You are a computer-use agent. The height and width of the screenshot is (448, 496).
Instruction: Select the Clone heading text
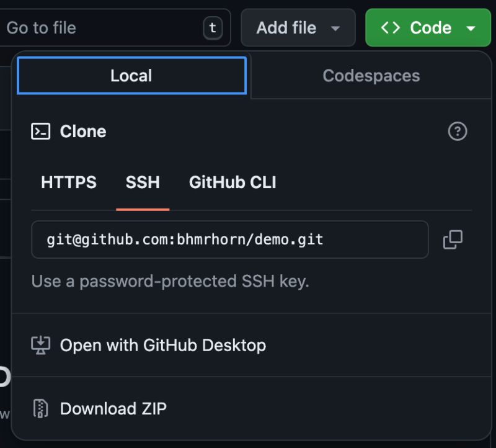[83, 132]
